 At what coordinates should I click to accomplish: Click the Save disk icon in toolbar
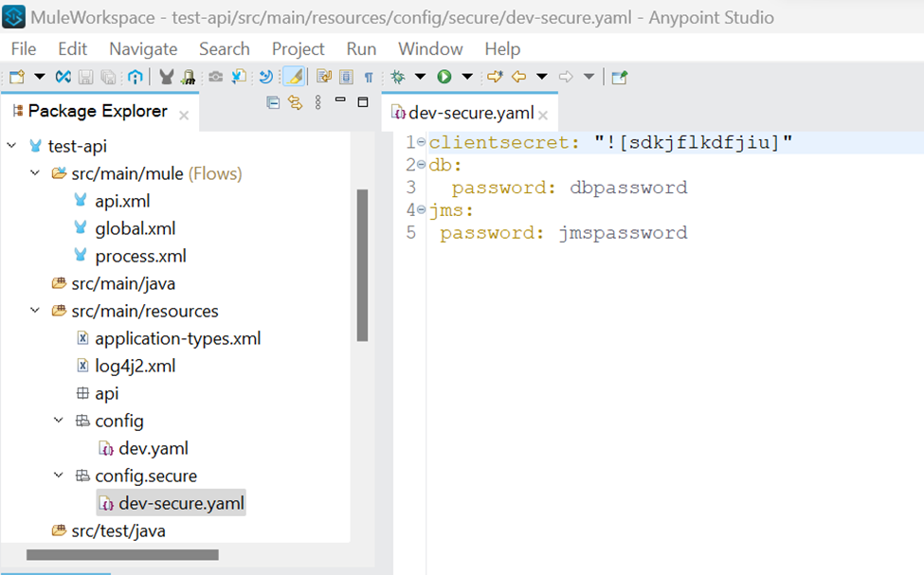click(x=85, y=77)
